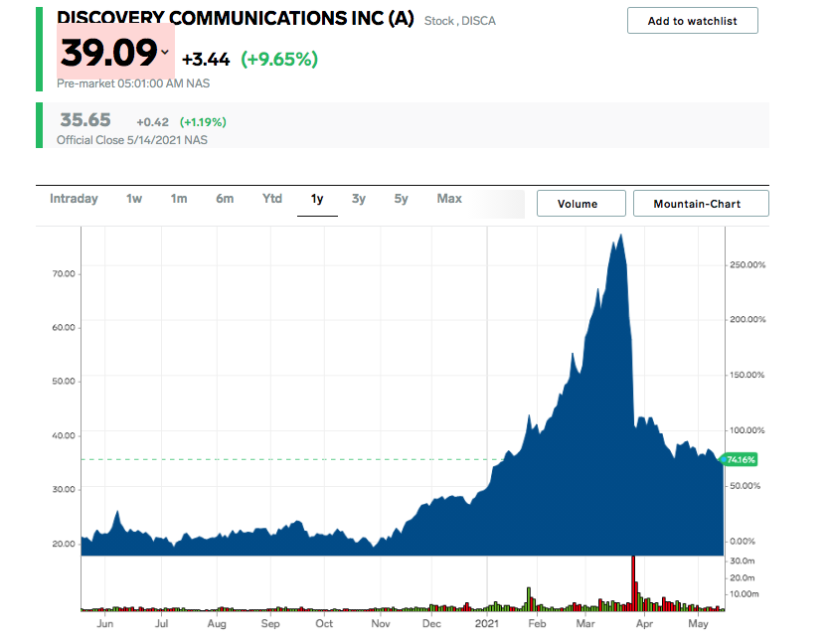Viewport: 828px width, 644px height.
Task: Toggle the Volume button
Action: coord(580,204)
